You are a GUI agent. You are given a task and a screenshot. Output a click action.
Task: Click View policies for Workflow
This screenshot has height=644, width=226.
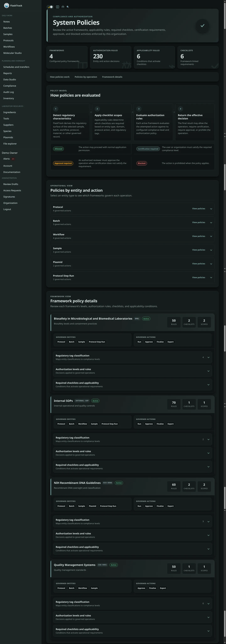(x=199, y=236)
